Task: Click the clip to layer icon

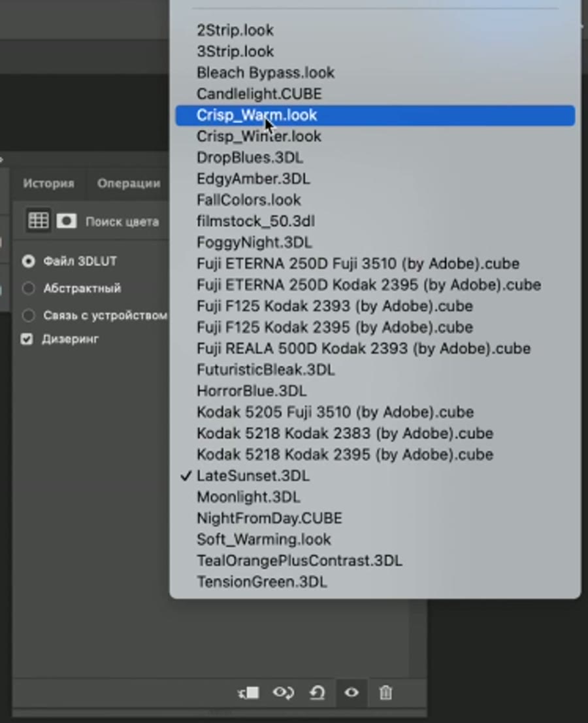Action: pos(248,692)
